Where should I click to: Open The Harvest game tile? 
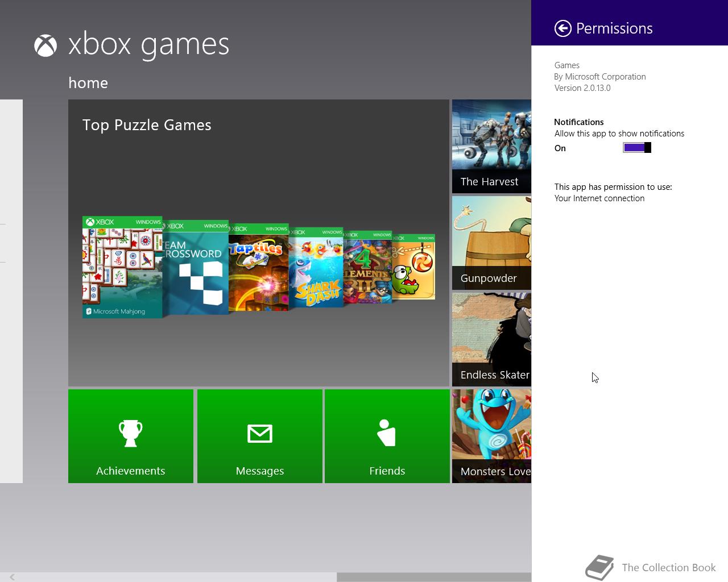click(491, 146)
